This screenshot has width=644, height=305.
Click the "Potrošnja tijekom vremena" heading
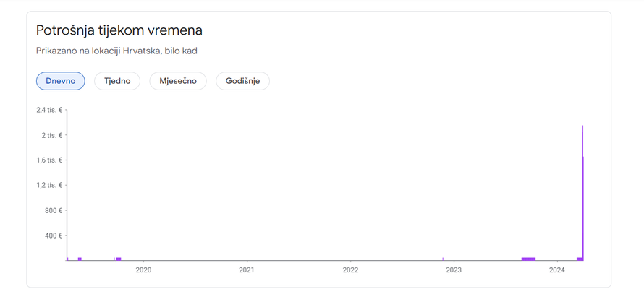pos(119,30)
